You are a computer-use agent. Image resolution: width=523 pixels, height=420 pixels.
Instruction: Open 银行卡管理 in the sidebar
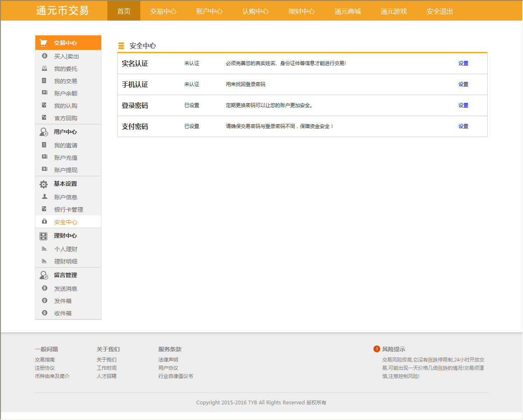68,210
